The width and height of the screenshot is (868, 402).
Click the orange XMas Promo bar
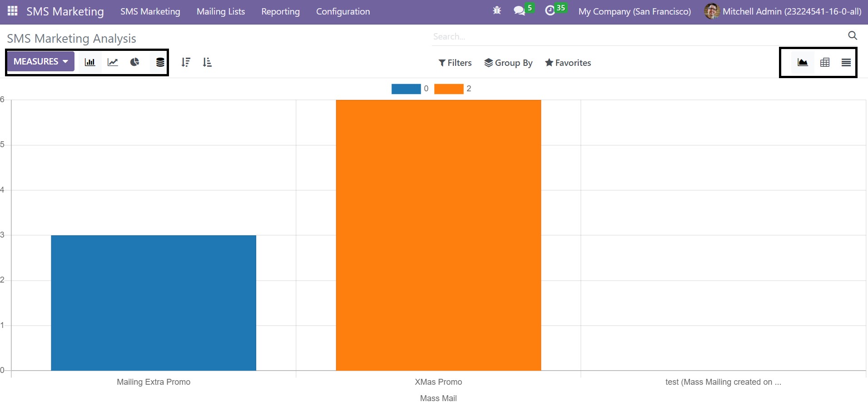(438, 235)
